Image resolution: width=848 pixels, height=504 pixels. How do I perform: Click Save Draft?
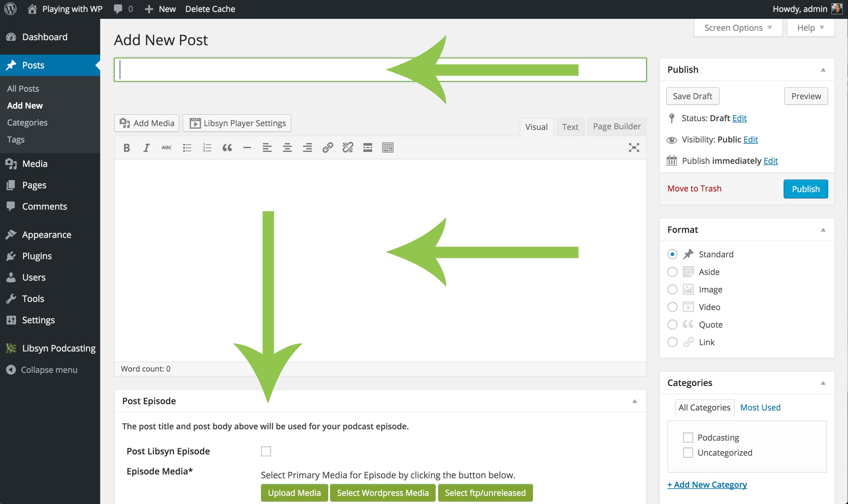[x=692, y=96]
